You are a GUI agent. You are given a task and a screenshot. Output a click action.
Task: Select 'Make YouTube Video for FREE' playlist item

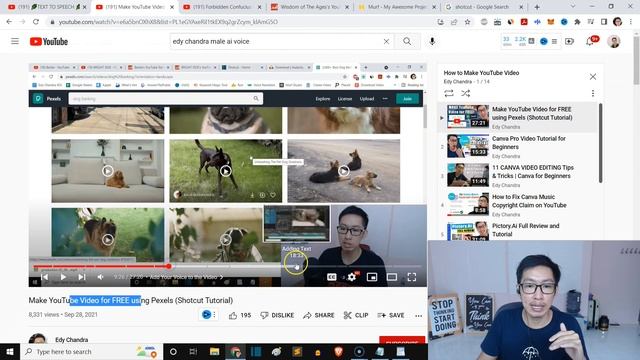pyautogui.click(x=517, y=117)
